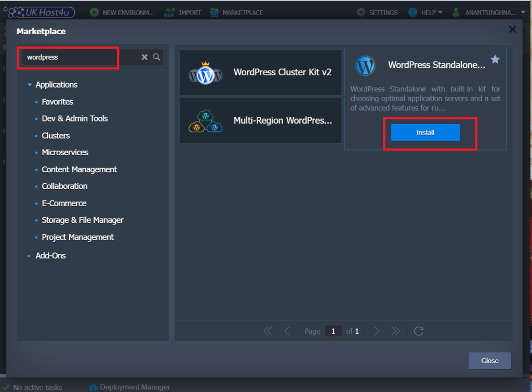Click the WordPress Standalone logo icon
This screenshot has height=392, width=532.
365,65
